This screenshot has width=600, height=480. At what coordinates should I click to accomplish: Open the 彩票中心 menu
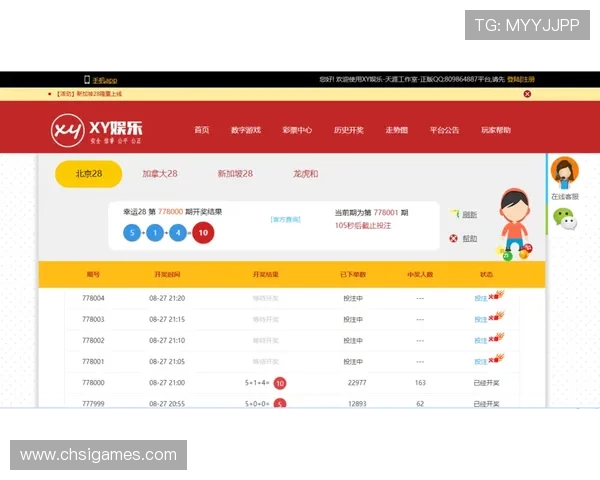[x=297, y=130]
